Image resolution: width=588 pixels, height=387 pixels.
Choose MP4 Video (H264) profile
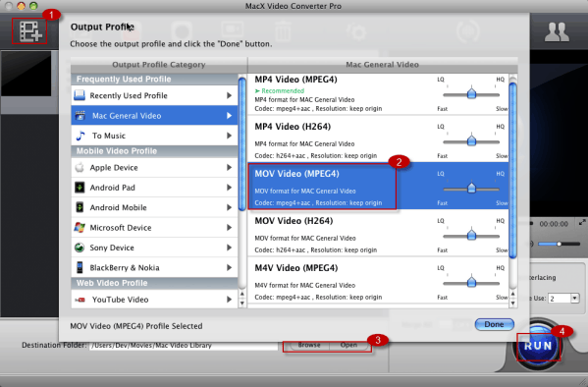tap(378, 138)
